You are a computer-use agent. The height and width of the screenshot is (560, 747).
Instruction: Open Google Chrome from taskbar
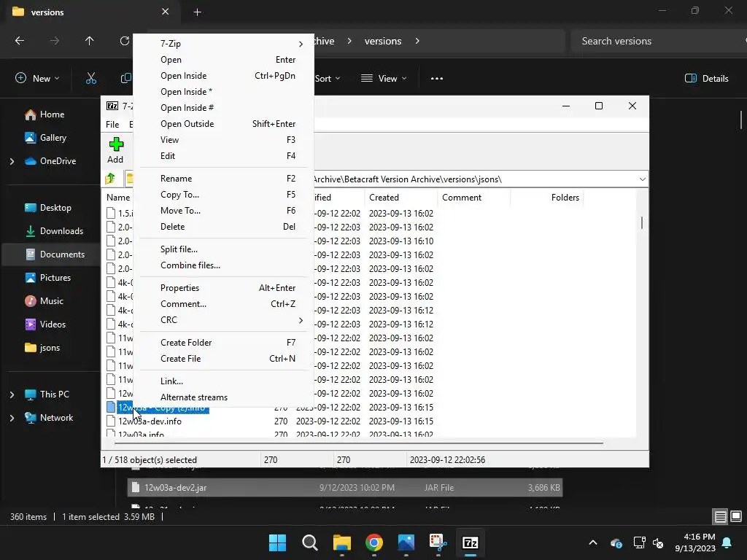click(x=374, y=542)
